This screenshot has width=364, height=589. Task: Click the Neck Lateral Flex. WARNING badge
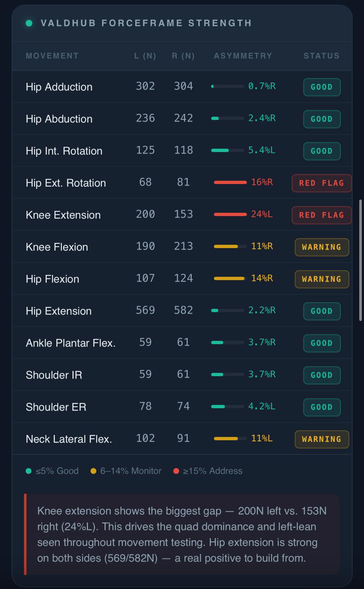[x=322, y=439]
